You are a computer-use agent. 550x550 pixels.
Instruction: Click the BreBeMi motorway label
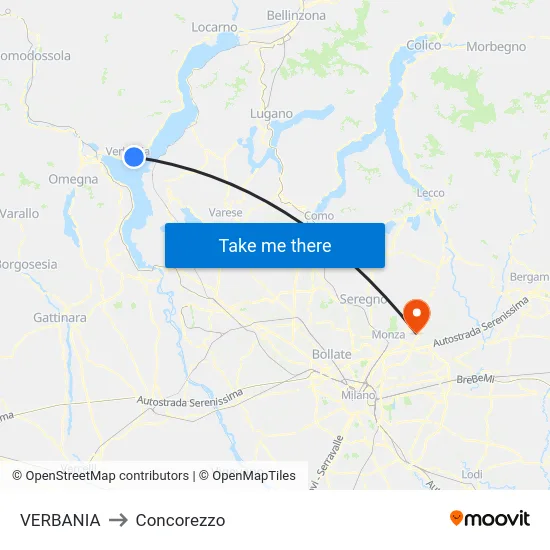(x=475, y=379)
